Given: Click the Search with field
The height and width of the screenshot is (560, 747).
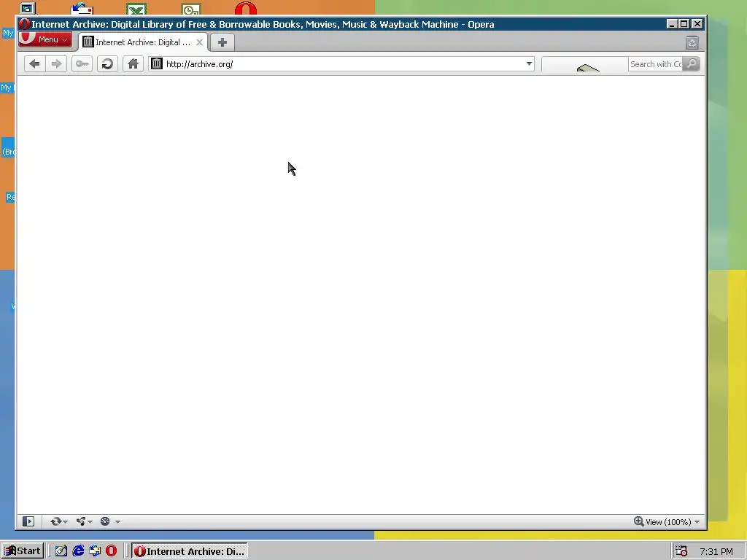Looking at the screenshot, I should 655,64.
